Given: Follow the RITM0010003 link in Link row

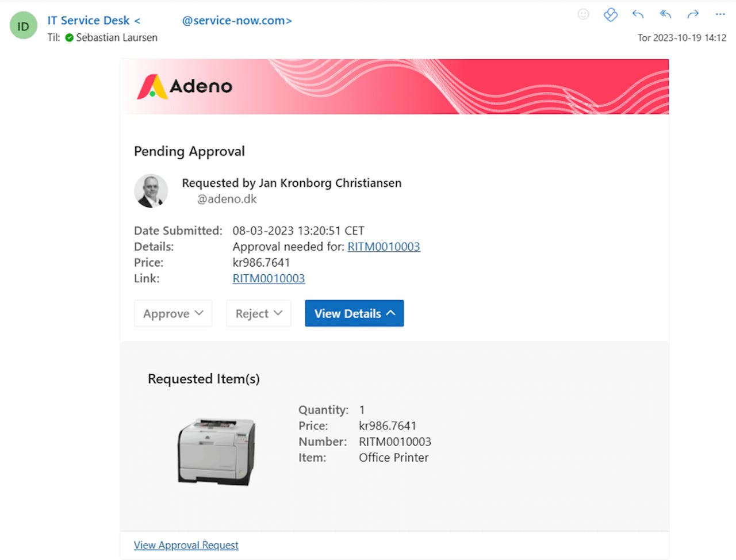Looking at the screenshot, I should [269, 278].
